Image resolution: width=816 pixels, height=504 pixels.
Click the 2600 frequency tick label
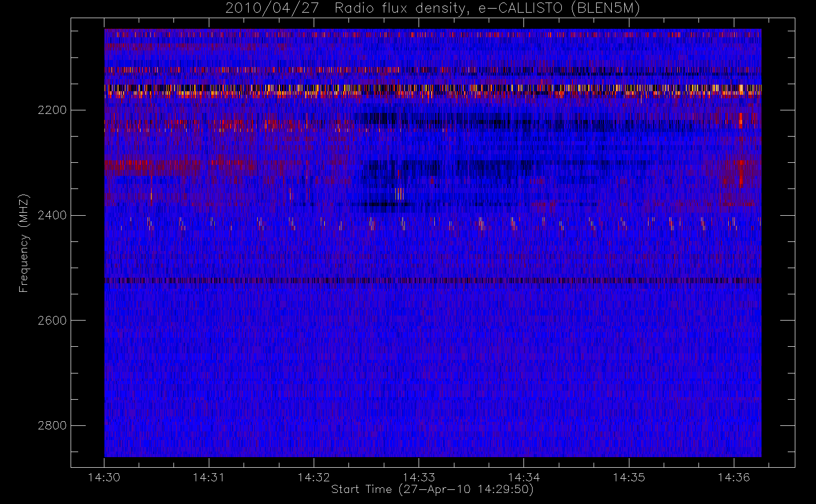point(52,321)
